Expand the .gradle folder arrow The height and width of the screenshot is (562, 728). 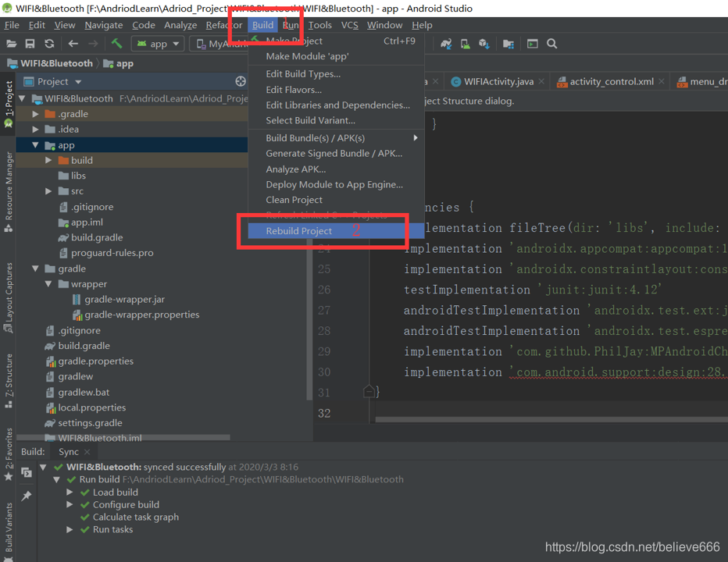[35, 114]
